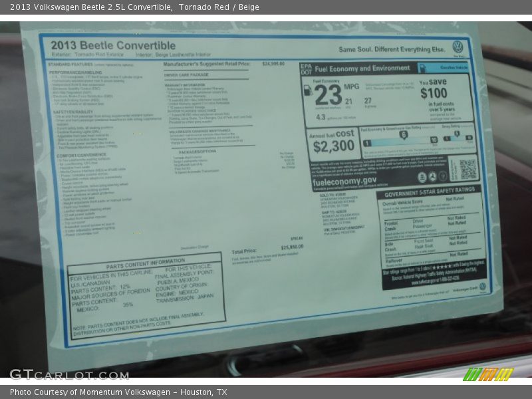Click the 'Same Soul. Different Everything Else.' slogan
The height and width of the screenshot is (399, 532).
pyautogui.click(x=392, y=49)
